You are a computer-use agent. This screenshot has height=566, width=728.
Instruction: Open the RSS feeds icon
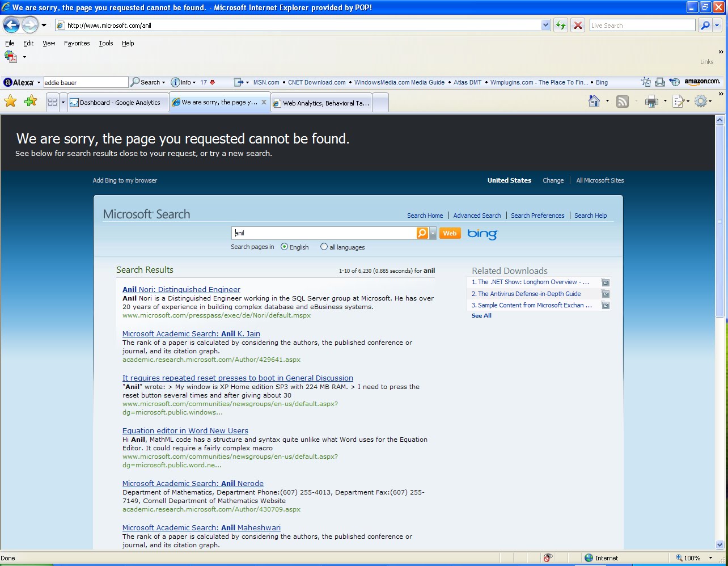pyautogui.click(x=622, y=101)
